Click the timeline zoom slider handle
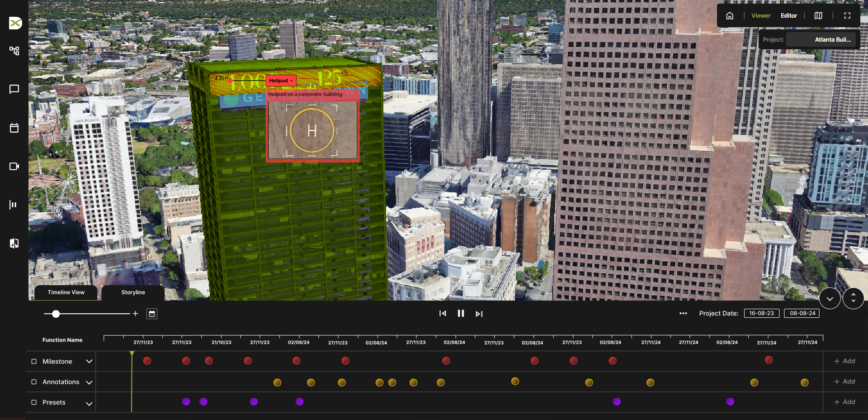The image size is (868, 420). point(56,314)
